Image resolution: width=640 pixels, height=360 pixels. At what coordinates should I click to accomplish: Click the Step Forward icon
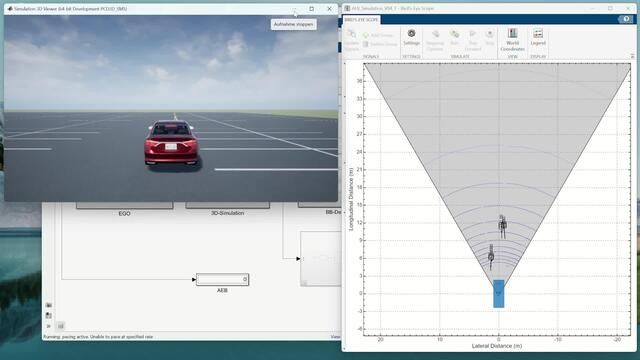(x=473, y=40)
